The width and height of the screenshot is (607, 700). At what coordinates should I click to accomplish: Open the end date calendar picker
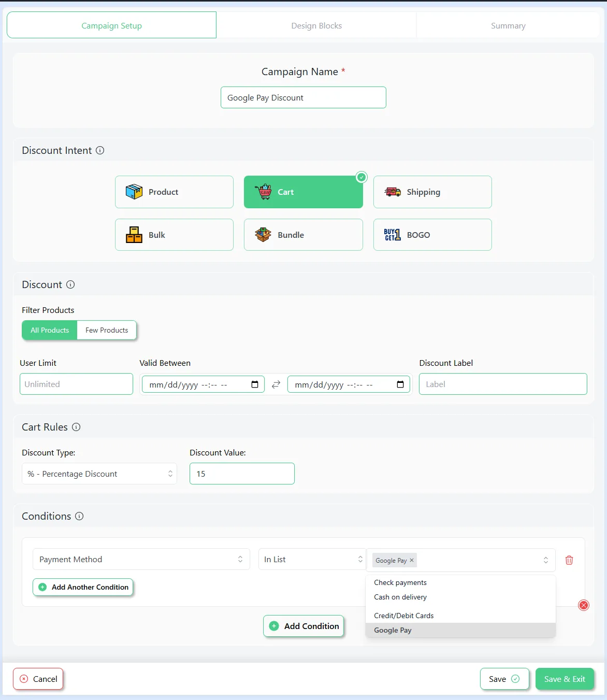coord(400,384)
